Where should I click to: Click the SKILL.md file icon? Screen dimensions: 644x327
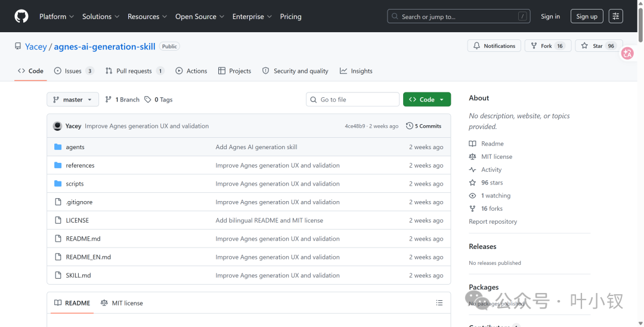point(58,275)
